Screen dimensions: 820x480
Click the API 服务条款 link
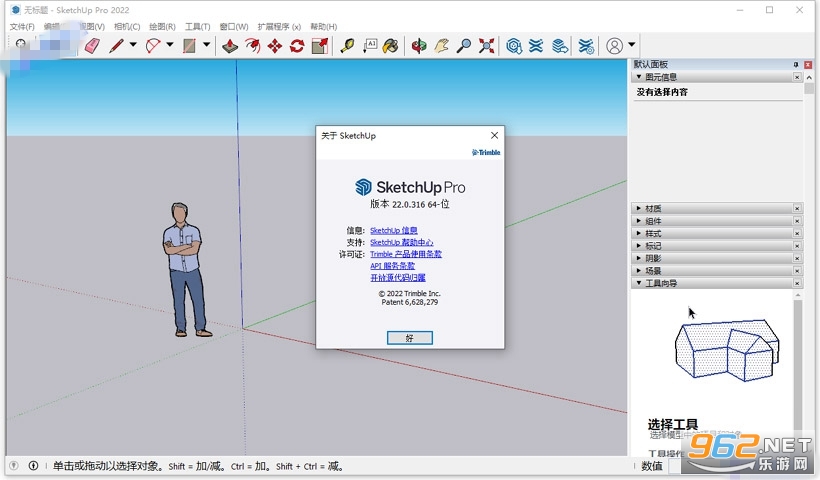coord(392,266)
